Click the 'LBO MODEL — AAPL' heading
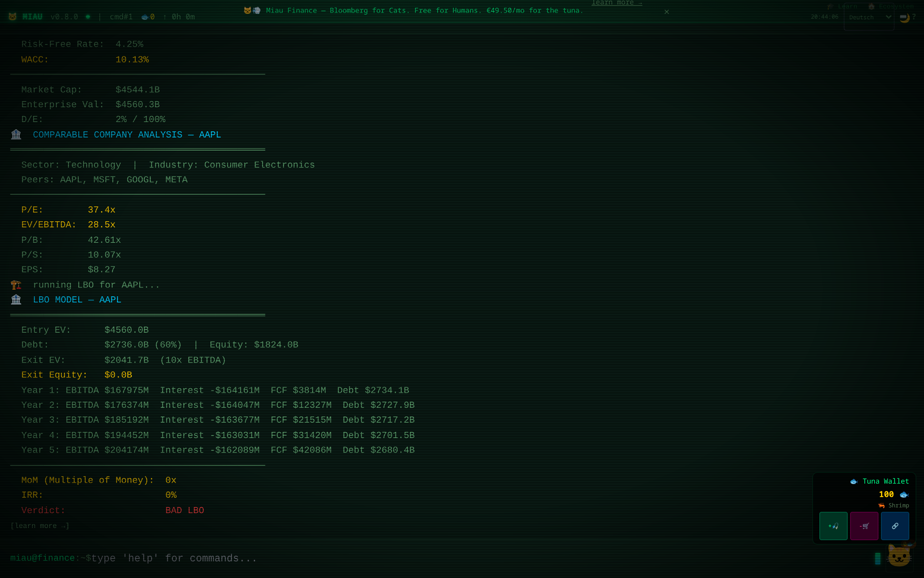Screen dimensions: 924x578 point(77,300)
